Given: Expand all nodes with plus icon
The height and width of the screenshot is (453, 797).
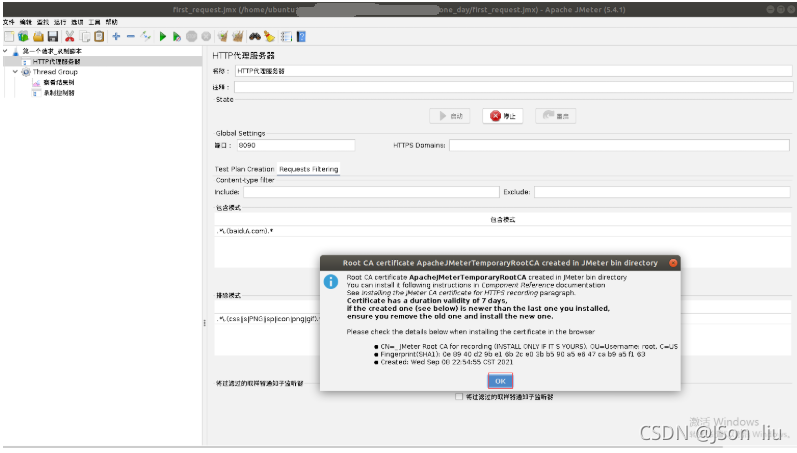Looking at the screenshot, I should [x=116, y=37].
